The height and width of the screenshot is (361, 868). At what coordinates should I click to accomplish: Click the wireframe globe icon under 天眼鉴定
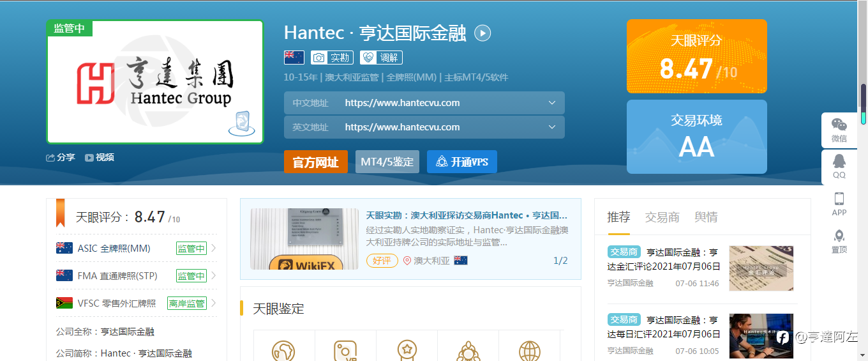(x=530, y=351)
